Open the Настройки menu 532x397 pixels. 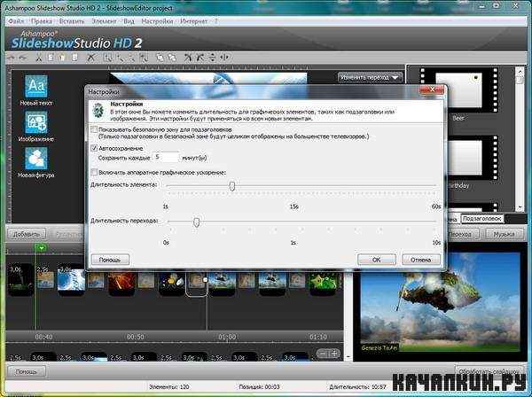(157, 21)
